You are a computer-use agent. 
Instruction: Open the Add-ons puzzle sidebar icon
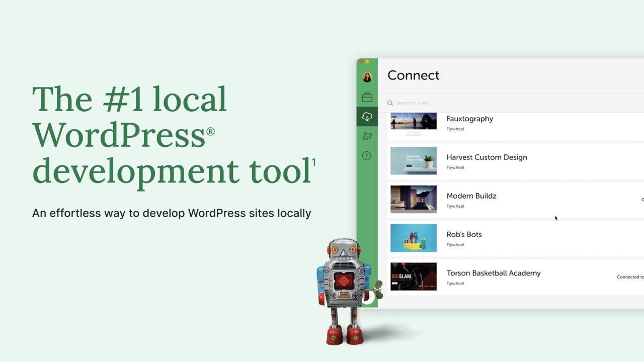coord(367,136)
